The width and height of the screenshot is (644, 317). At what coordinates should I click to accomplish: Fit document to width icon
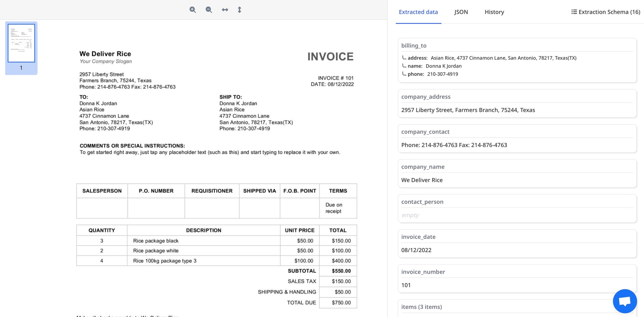coord(225,10)
